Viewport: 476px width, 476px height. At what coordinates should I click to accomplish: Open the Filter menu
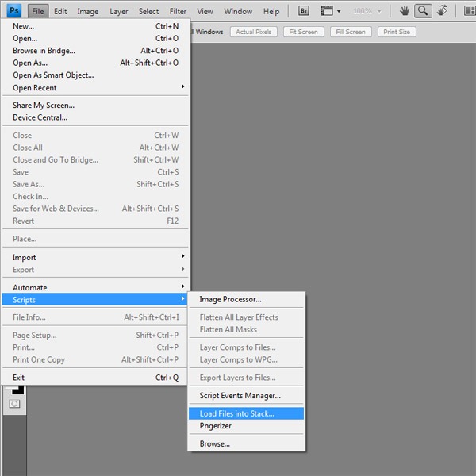tap(178, 12)
